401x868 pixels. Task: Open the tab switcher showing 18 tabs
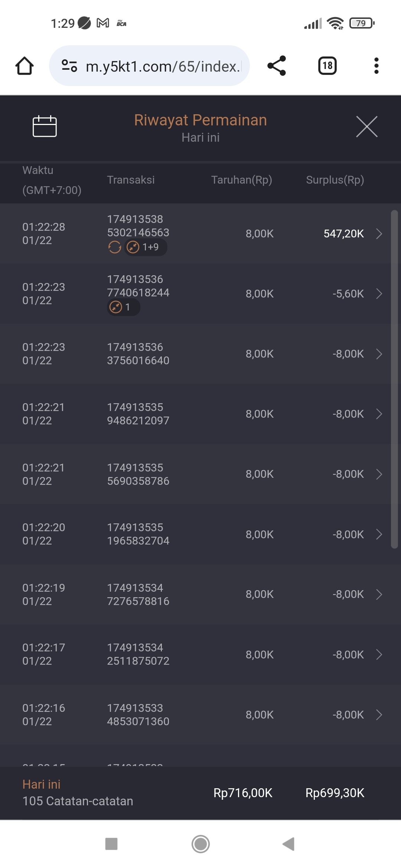[327, 66]
